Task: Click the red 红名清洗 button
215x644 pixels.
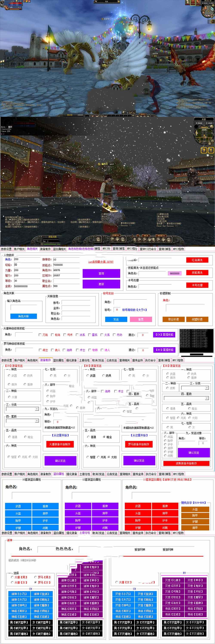Action: [197, 260]
